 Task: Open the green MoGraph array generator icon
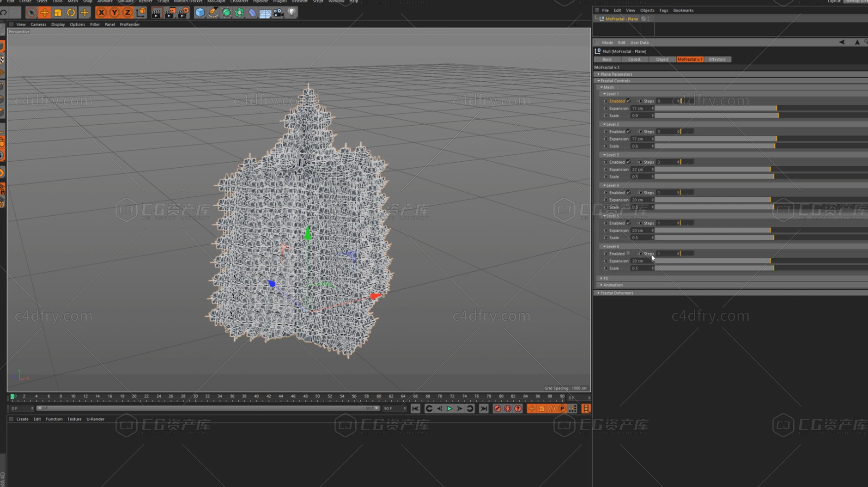pyautogui.click(x=239, y=12)
